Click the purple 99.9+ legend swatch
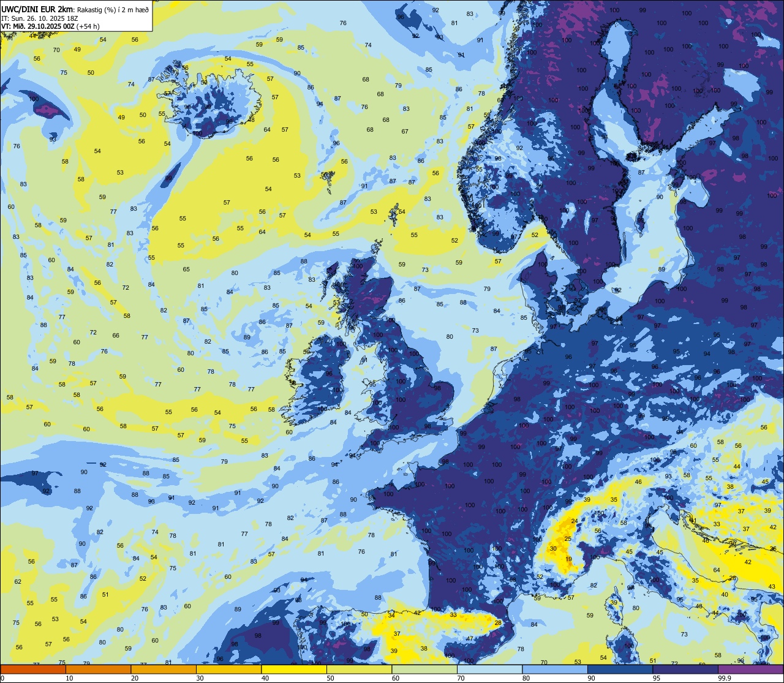 coord(750,669)
